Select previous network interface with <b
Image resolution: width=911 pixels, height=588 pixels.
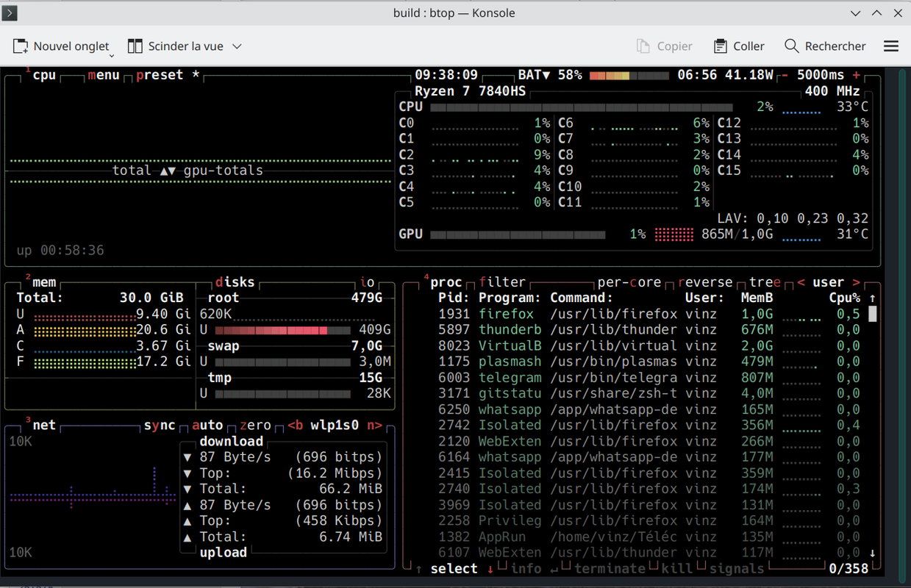pos(295,426)
